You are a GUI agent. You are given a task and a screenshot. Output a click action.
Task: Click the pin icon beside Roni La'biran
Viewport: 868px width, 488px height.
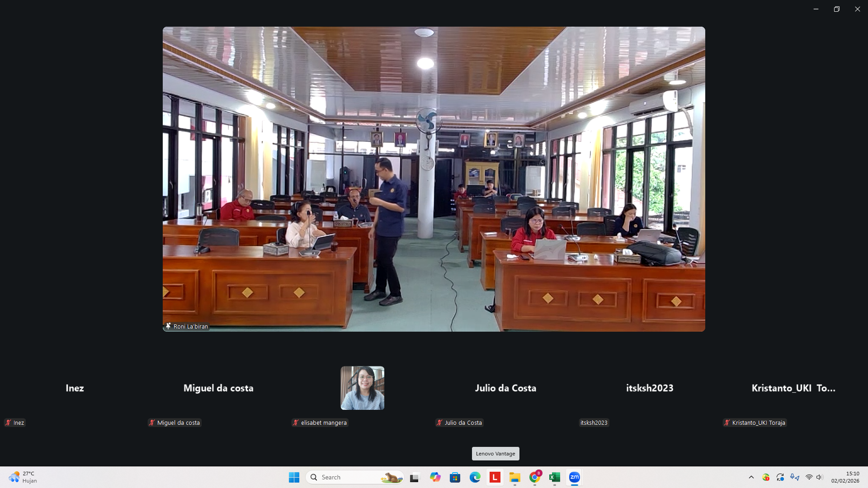coord(168,326)
